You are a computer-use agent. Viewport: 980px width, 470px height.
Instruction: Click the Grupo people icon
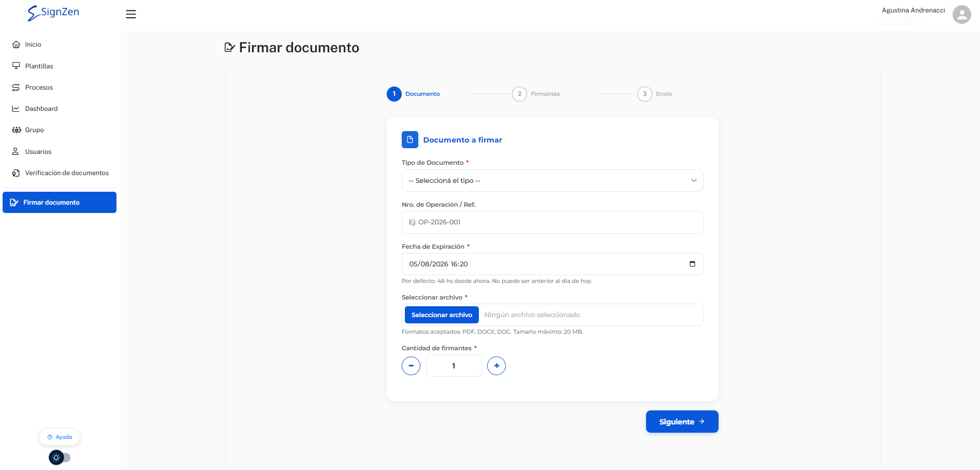(x=16, y=130)
